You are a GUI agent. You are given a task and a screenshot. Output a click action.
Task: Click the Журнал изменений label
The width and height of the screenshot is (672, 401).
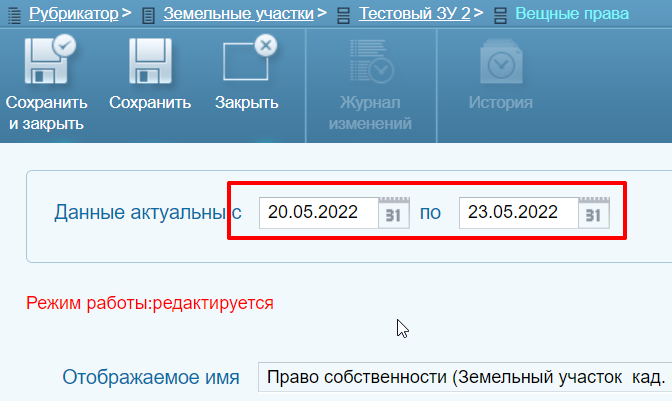pos(370,113)
